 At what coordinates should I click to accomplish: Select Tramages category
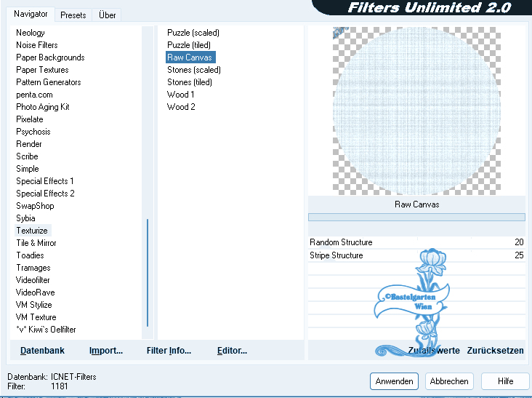pos(33,268)
